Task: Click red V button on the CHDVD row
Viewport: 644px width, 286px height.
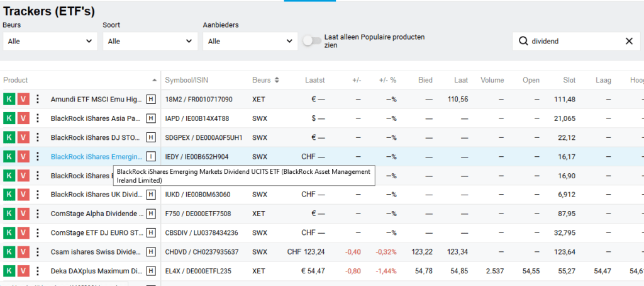Action: pos(23,252)
